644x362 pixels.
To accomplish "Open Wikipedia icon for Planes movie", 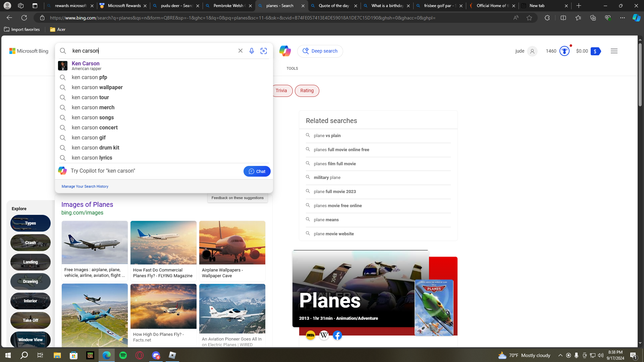I will [324, 335].
